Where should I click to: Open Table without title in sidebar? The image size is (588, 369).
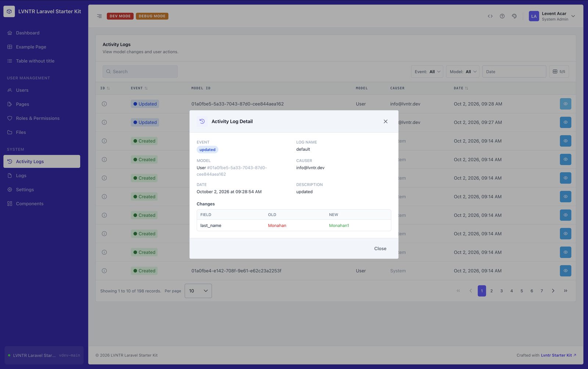[x=42, y=61]
